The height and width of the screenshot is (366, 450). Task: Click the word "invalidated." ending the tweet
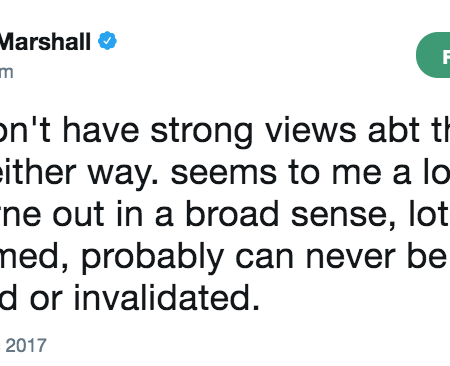click(166, 298)
